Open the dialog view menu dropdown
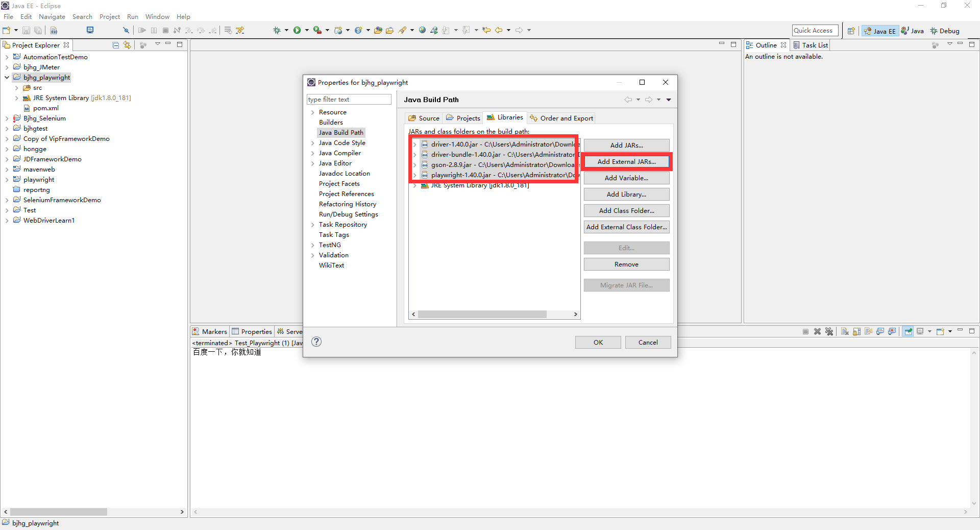This screenshot has height=530, width=980. pos(669,100)
